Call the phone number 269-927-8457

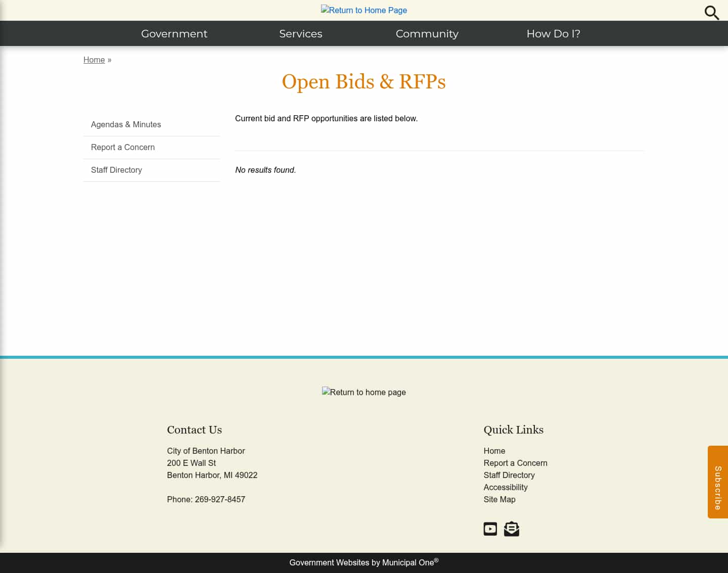pos(220,499)
